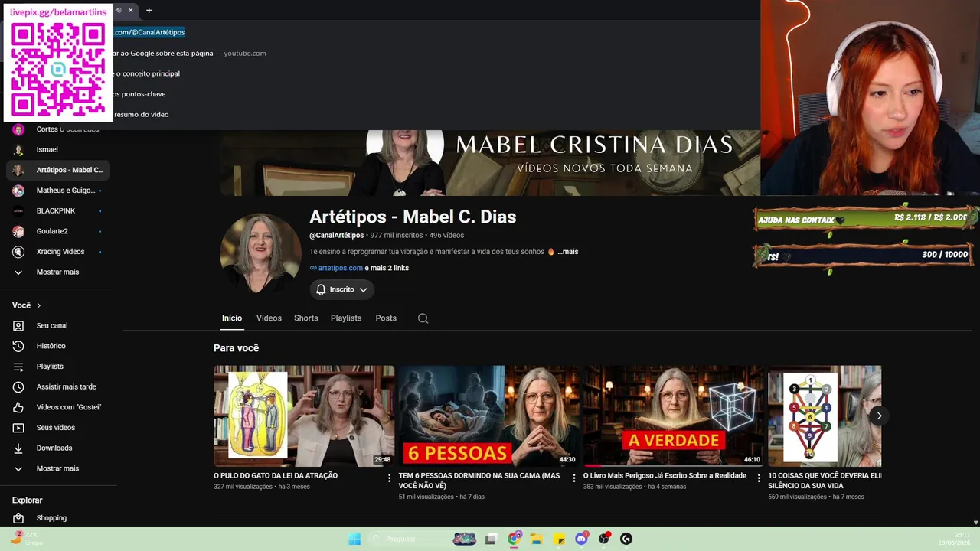Screen dimensions: 980x551
Task: Switch to the Shorts tab
Action: coord(306,318)
